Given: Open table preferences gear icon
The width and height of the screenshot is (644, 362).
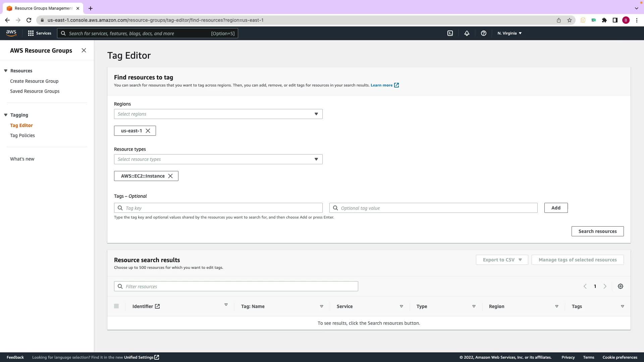Looking at the screenshot, I should [620, 286].
